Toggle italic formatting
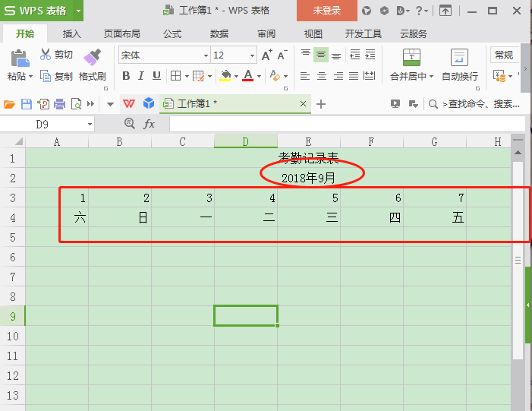The width and height of the screenshot is (532, 411). (141, 76)
